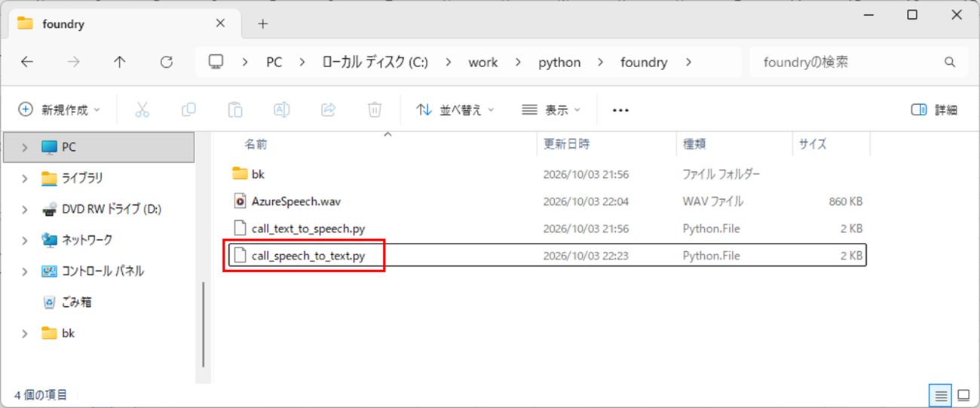Open the 並べ替え sort dropdown
This screenshot has width=980, height=408.
click(455, 110)
